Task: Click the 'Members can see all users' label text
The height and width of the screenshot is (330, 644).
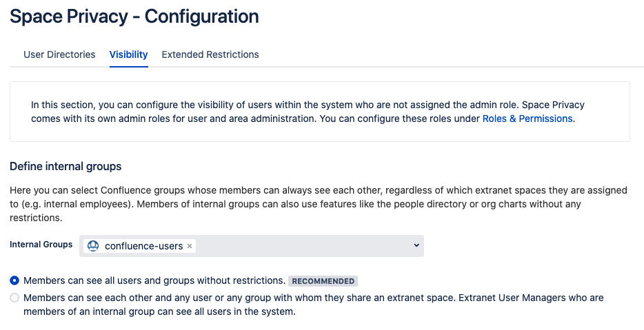Action: pyautogui.click(x=154, y=281)
